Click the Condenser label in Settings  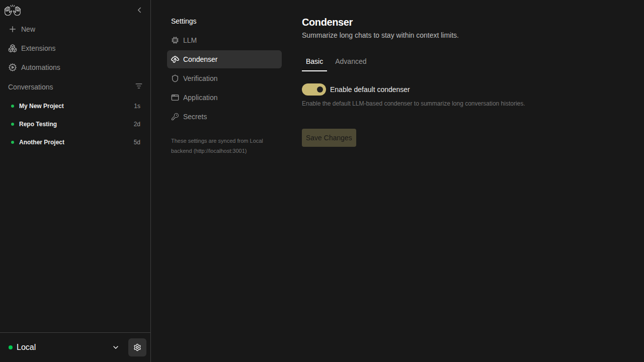200,59
